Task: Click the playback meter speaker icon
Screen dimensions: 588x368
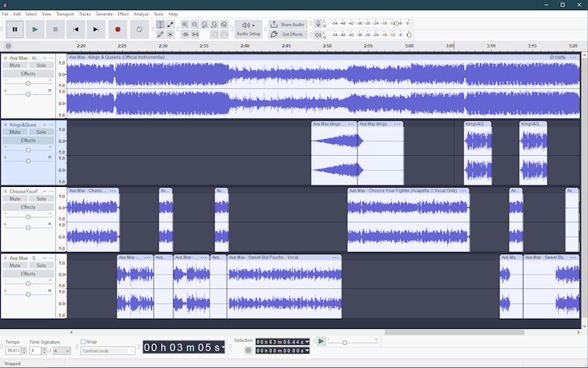Action: click(318, 35)
